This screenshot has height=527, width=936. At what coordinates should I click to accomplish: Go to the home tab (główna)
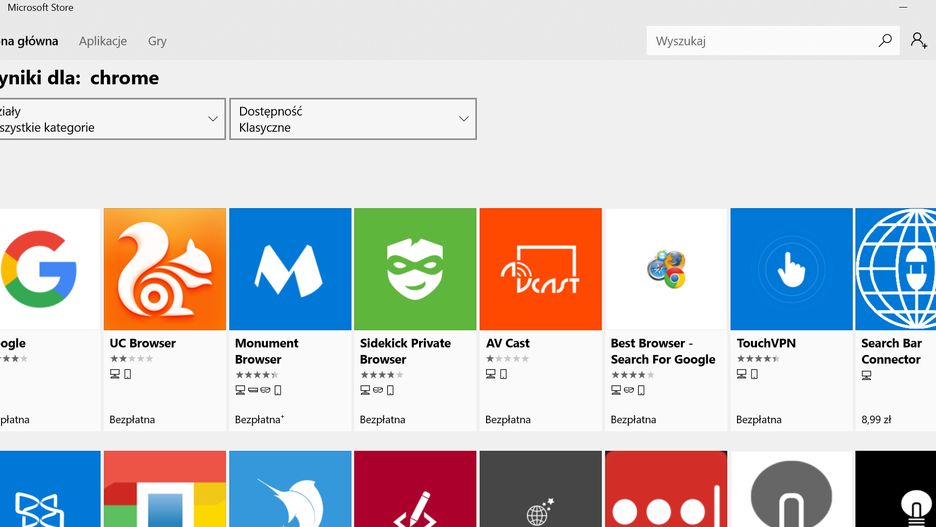(29, 41)
